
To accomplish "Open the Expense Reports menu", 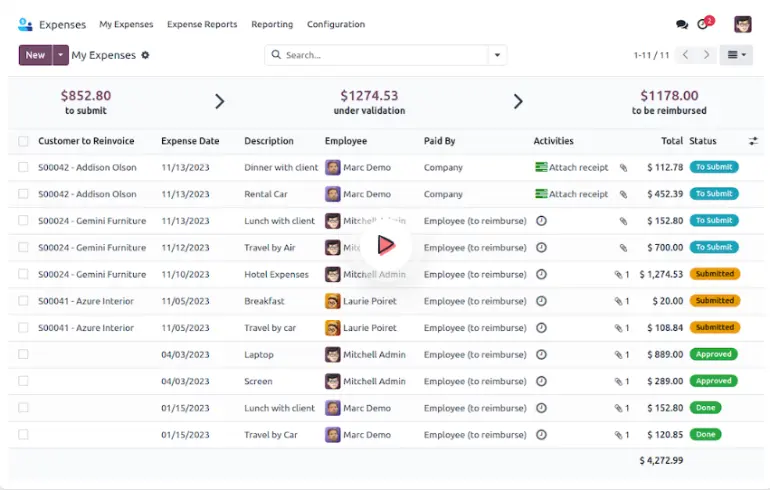I will click(x=202, y=24).
